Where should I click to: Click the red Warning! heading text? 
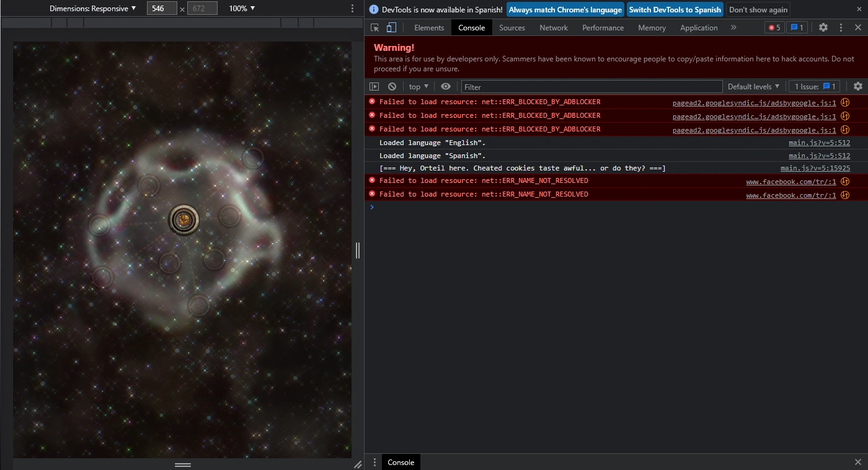394,48
